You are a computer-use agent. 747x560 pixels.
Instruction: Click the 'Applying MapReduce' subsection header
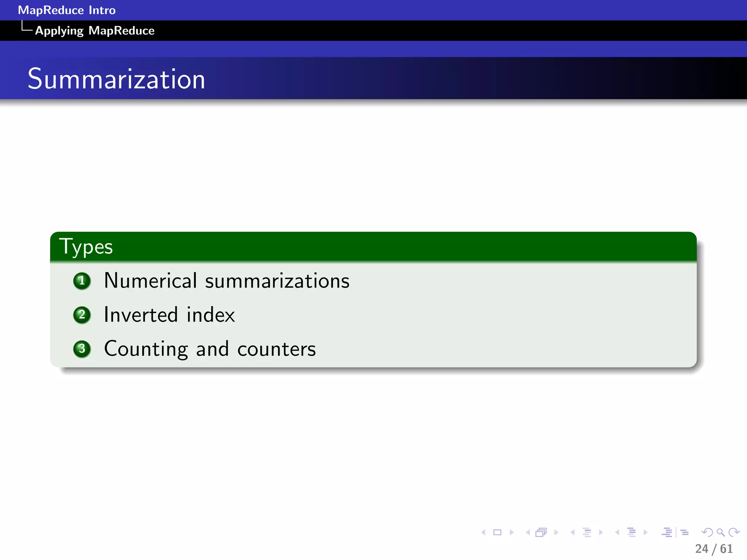95,31
